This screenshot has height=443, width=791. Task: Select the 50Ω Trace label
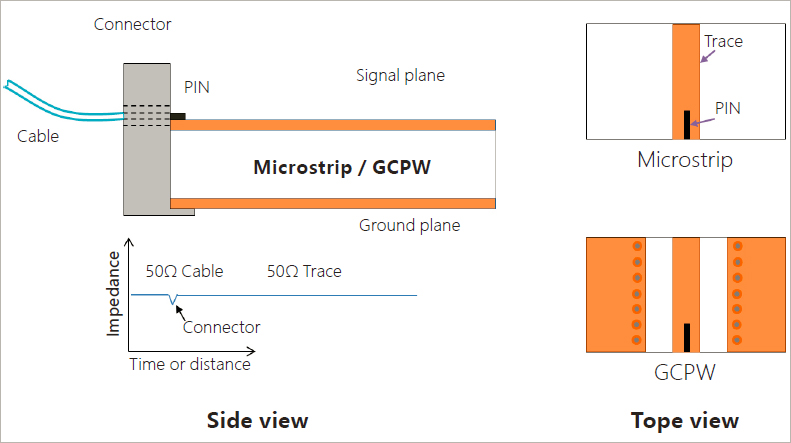(x=304, y=271)
